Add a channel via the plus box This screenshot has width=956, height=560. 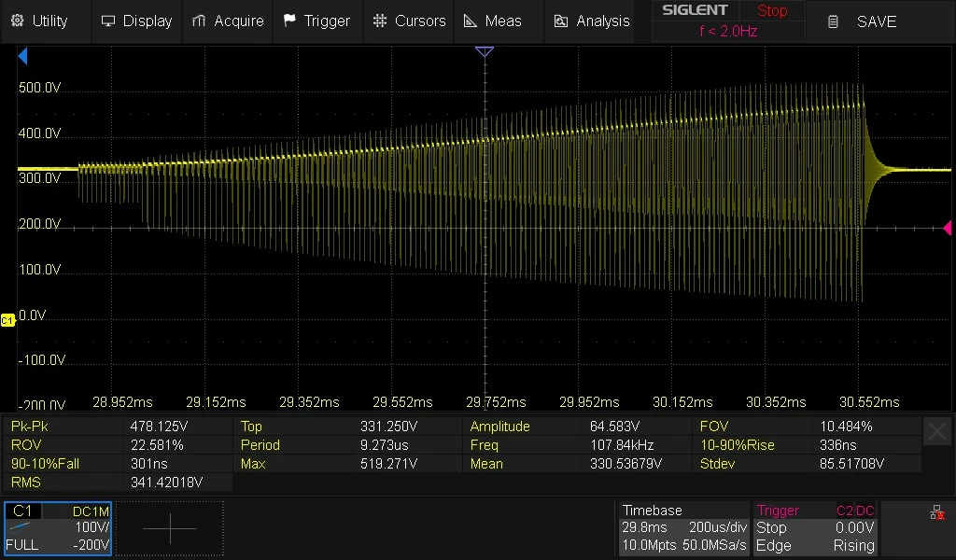(x=170, y=527)
